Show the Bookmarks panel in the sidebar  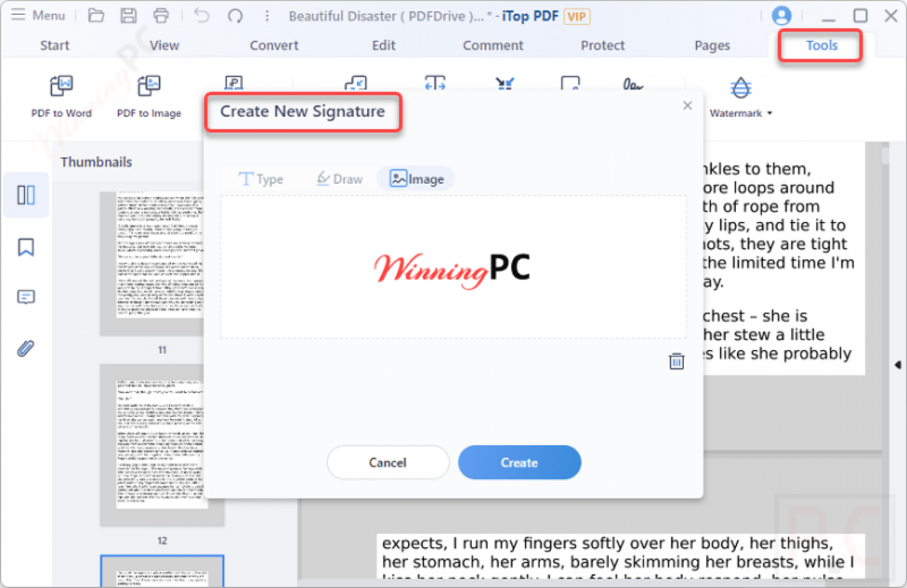[25, 247]
